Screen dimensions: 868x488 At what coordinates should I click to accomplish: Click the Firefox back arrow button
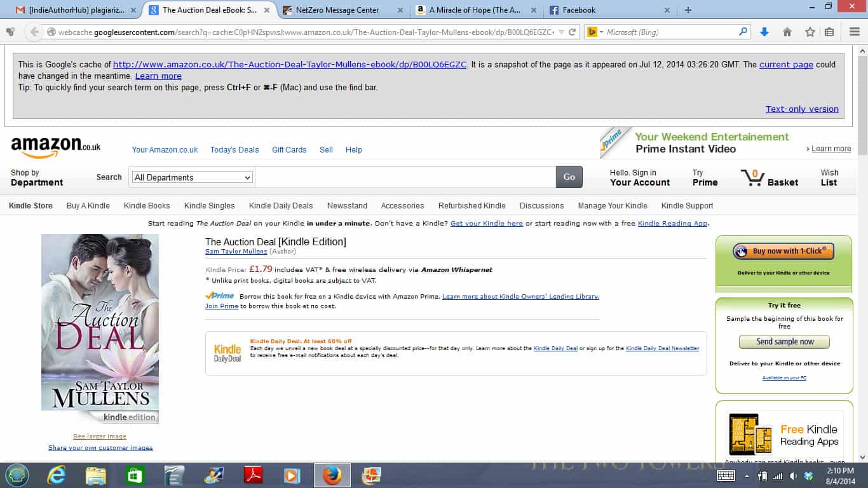[x=34, y=32]
